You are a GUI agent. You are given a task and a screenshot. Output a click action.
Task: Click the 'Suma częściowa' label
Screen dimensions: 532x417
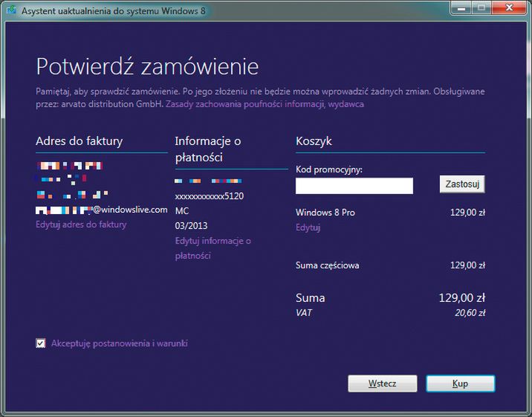[x=327, y=265]
